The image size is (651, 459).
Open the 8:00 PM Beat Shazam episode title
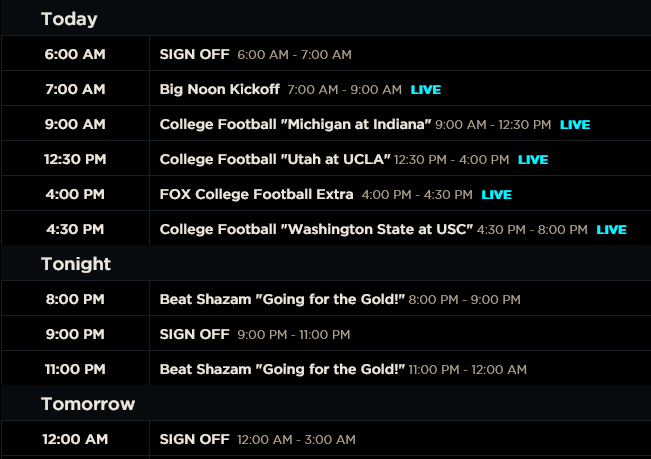(x=282, y=299)
